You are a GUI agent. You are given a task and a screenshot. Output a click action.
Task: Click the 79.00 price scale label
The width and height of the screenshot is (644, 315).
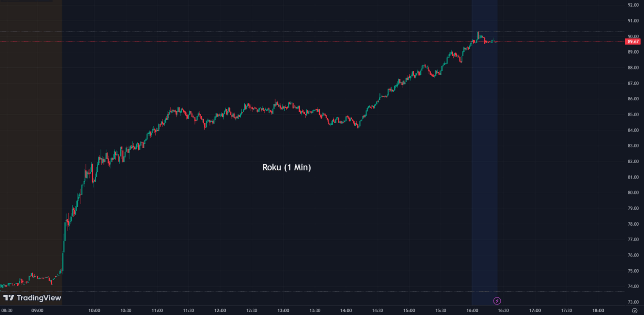(x=633, y=208)
